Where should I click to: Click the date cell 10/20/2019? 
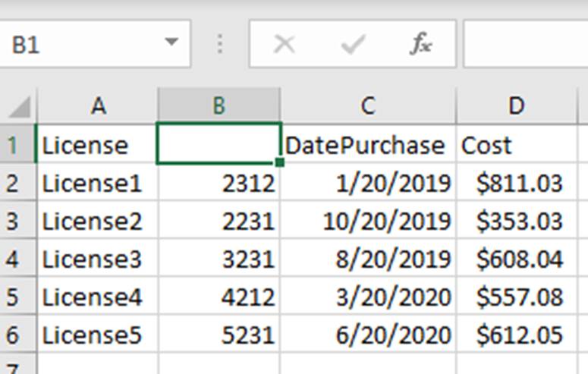[x=367, y=221]
